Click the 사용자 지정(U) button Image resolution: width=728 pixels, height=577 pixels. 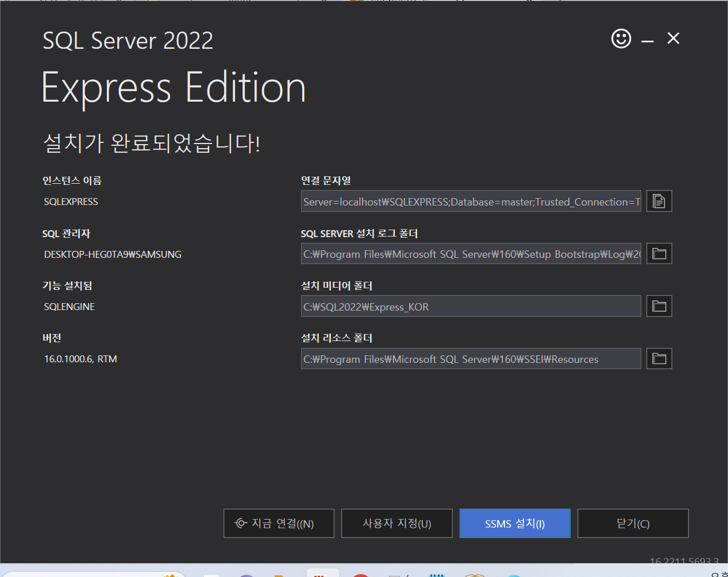(x=397, y=523)
